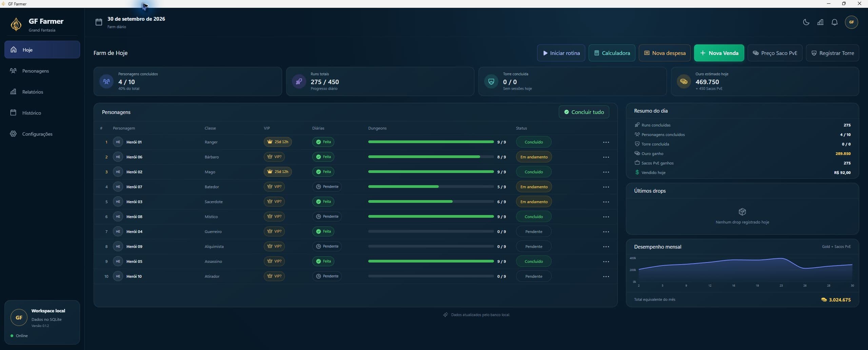Click the gold coin icon beside 3.024.675
The image size is (868, 350).
point(824,300)
